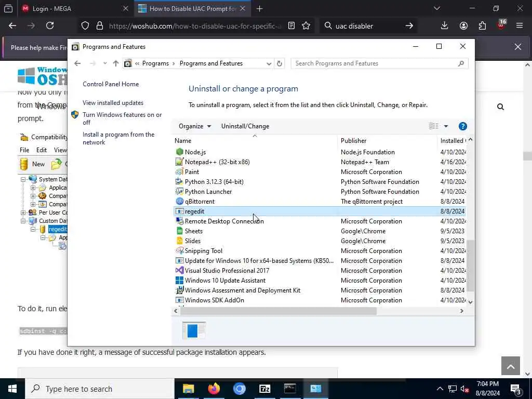Click the Notepad++ program icon

tap(179, 162)
